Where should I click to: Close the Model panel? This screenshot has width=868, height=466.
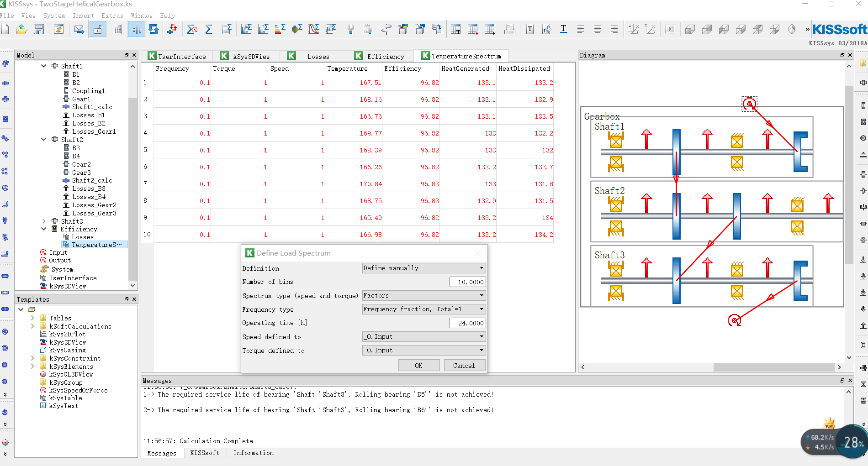tap(134, 55)
